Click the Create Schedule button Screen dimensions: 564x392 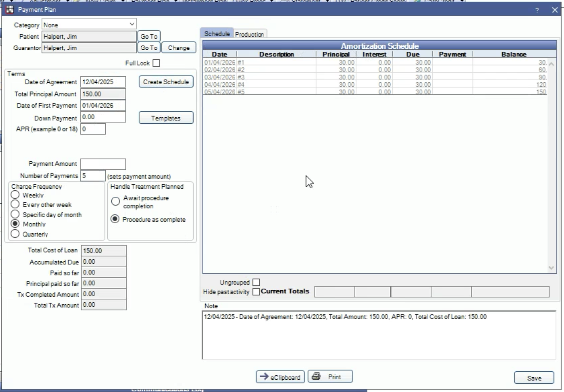point(166,82)
